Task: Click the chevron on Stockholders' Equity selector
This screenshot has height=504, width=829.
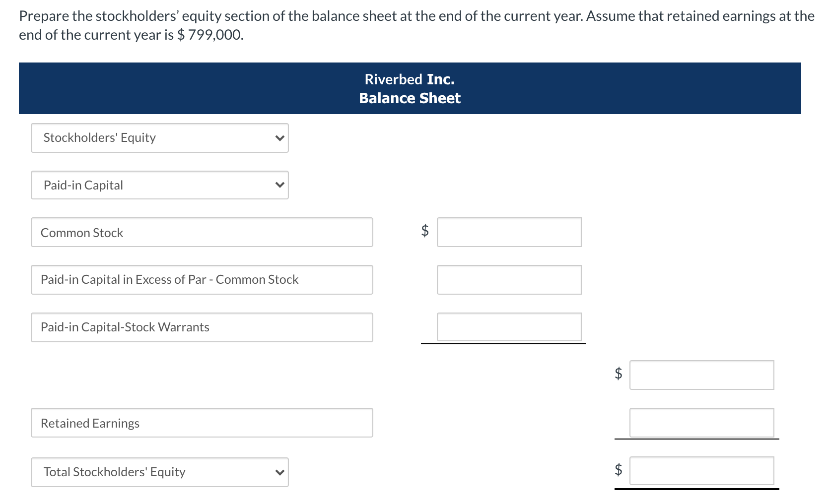Action: click(x=279, y=138)
